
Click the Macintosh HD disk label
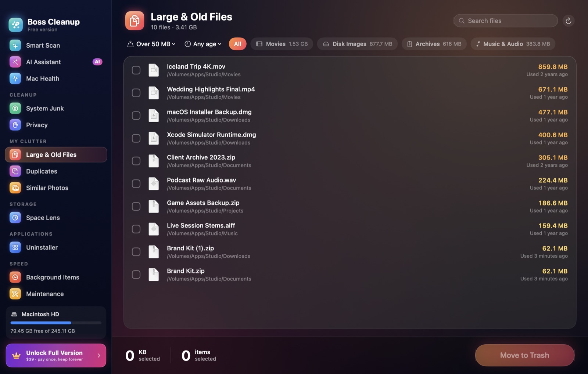(40, 314)
